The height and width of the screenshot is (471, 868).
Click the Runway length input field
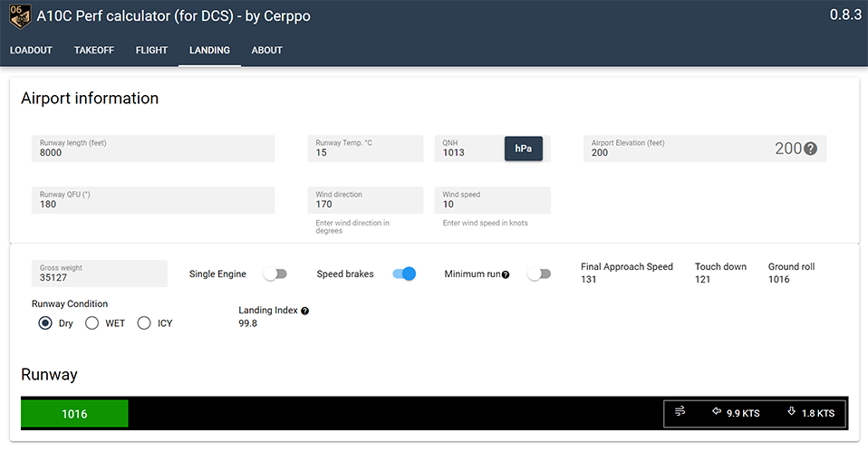click(153, 149)
